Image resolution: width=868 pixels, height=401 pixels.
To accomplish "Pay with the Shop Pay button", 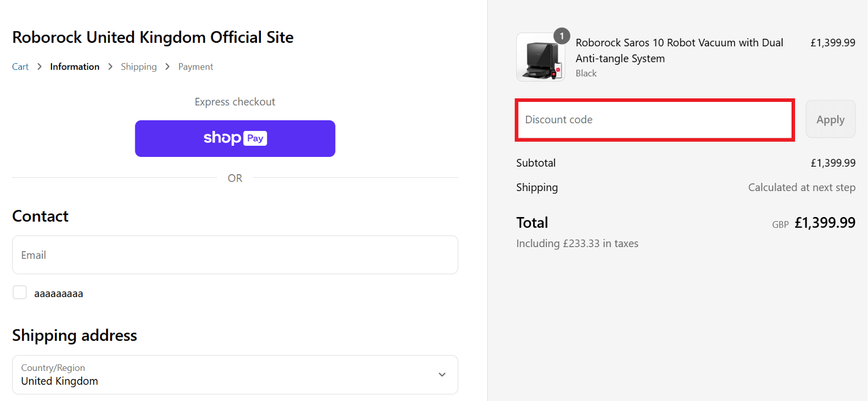I will [x=235, y=138].
